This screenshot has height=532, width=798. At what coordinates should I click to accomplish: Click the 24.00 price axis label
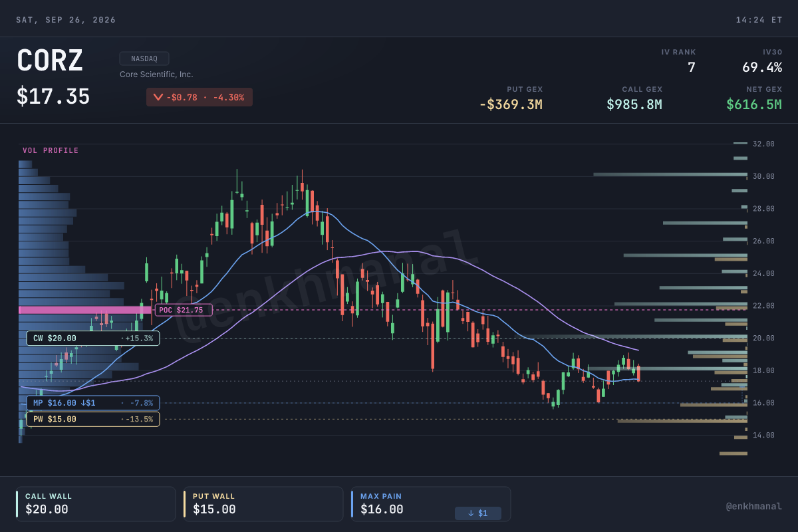tap(763, 273)
